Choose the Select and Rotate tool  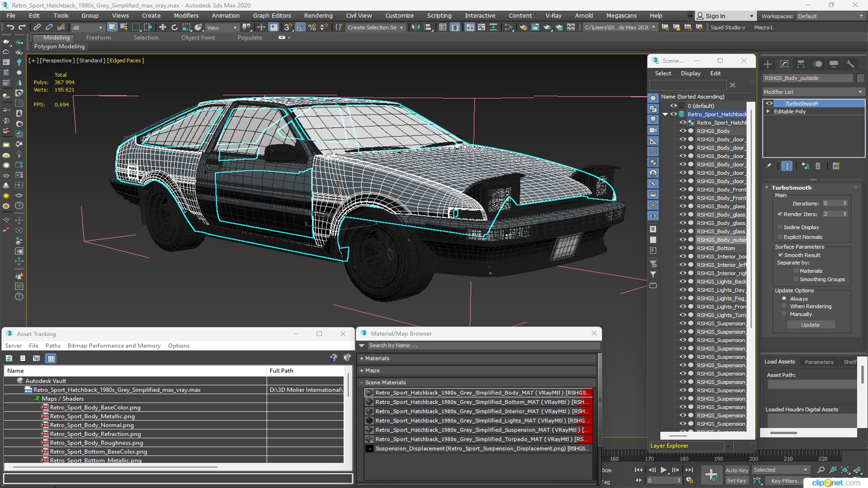coord(175,28)
